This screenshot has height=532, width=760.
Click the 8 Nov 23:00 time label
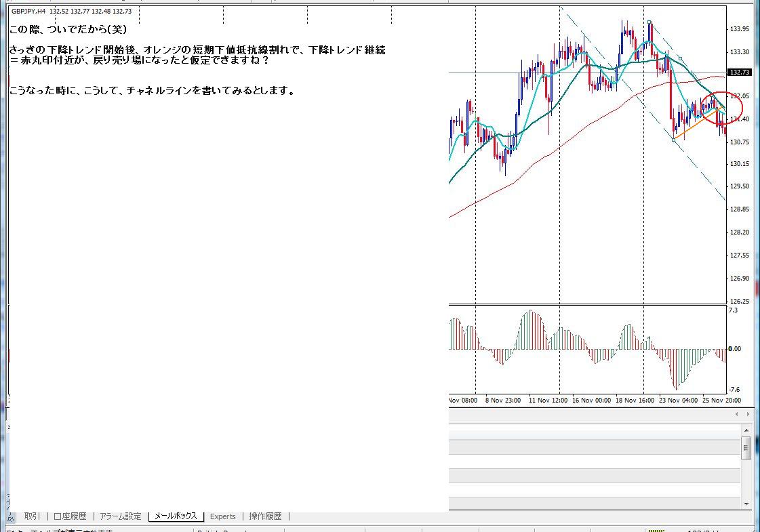pyautogui.click(x=503, y=401)
